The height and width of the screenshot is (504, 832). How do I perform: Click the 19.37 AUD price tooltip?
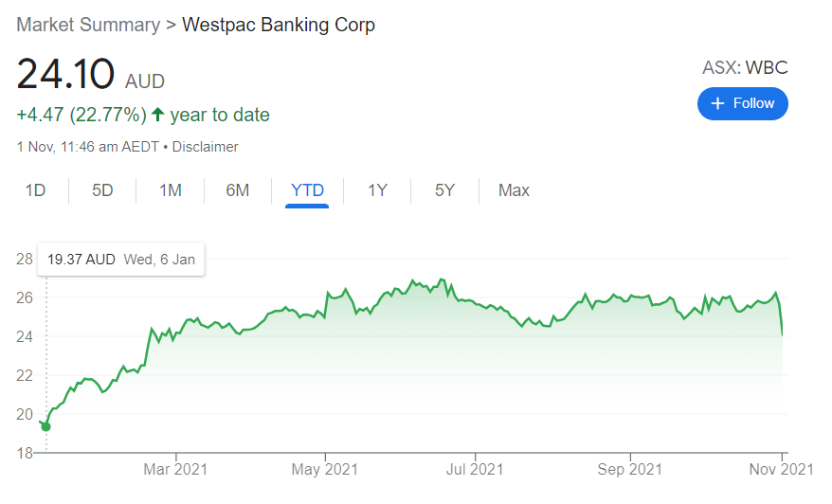(121, 260)
